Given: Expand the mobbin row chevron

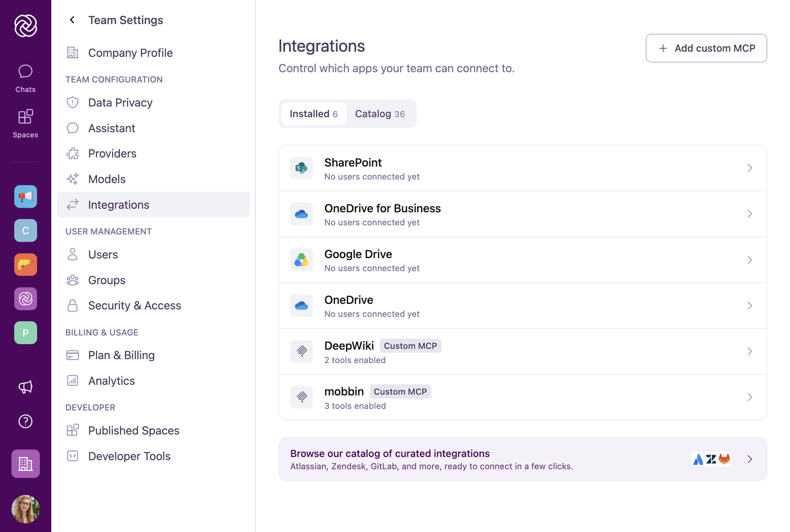Looking at the screenshot, I should tap(750, 397).
